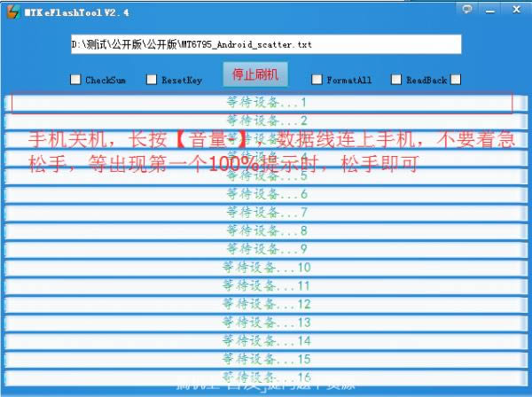
Task: Click the MTKeFlashTool app icon in title bar
Action: click(12, 10)
